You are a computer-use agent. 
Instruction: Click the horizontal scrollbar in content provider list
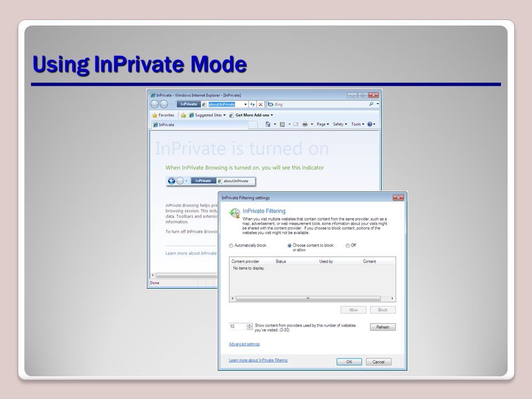tap(308, 299)
